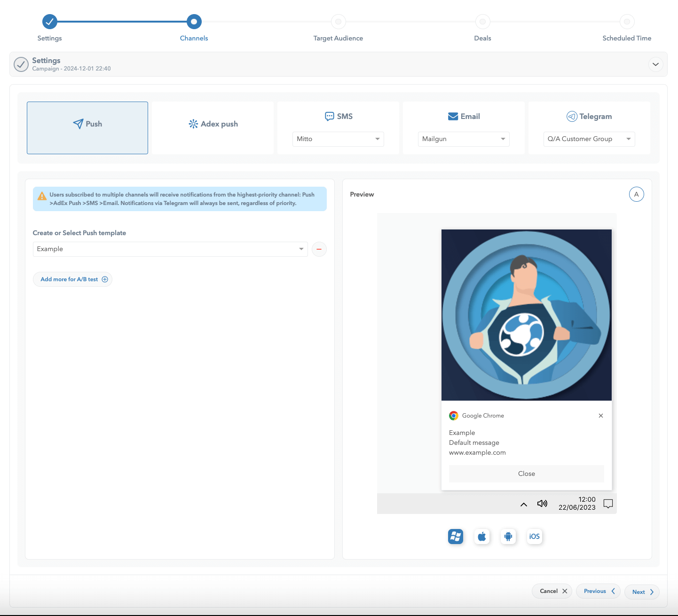678x616 pixels.
Task: Open the Telegram Q/A Customer Group dropdown
Action: tap(589, 139)
